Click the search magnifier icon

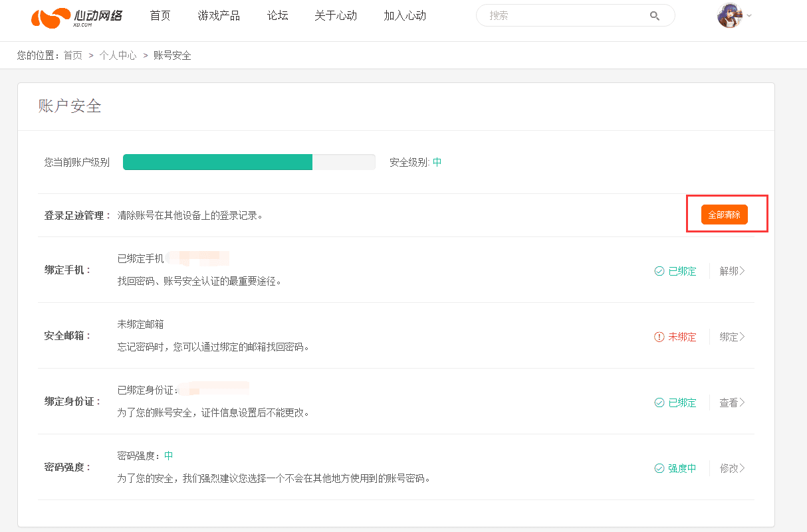coord(655,16)
